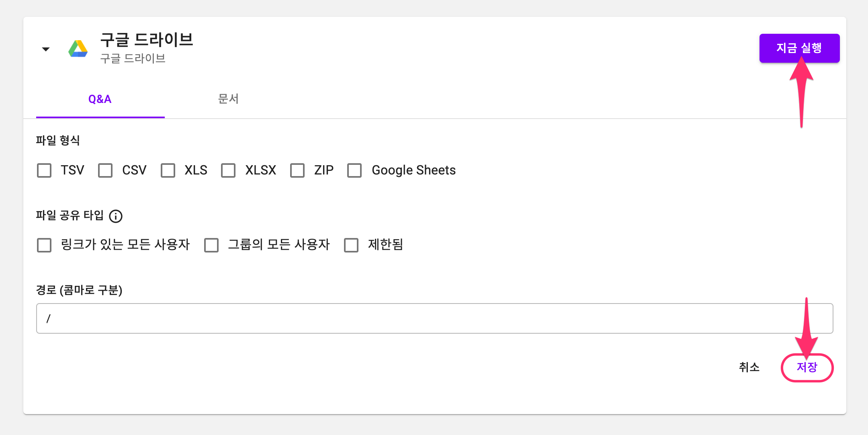Select 그룹의 모든 사용자 checkbox
This screenshot has height=435, width=868.
click(x=211, y=245)
